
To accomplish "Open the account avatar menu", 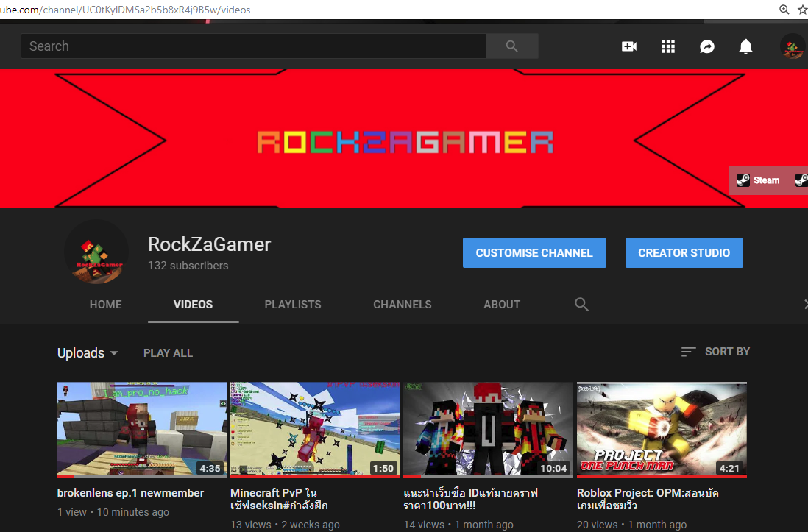I will coord(793,46).
